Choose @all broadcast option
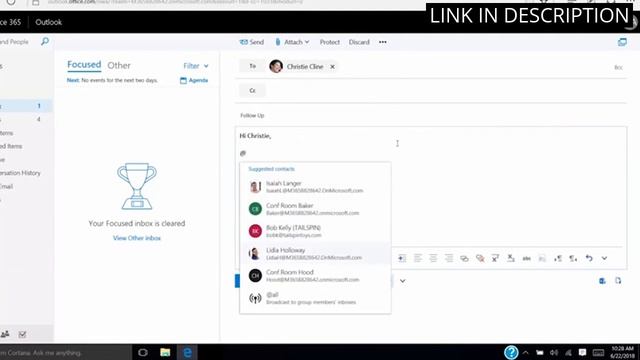The width and height of the screenshot is (640, 360). tap(315, 298)
